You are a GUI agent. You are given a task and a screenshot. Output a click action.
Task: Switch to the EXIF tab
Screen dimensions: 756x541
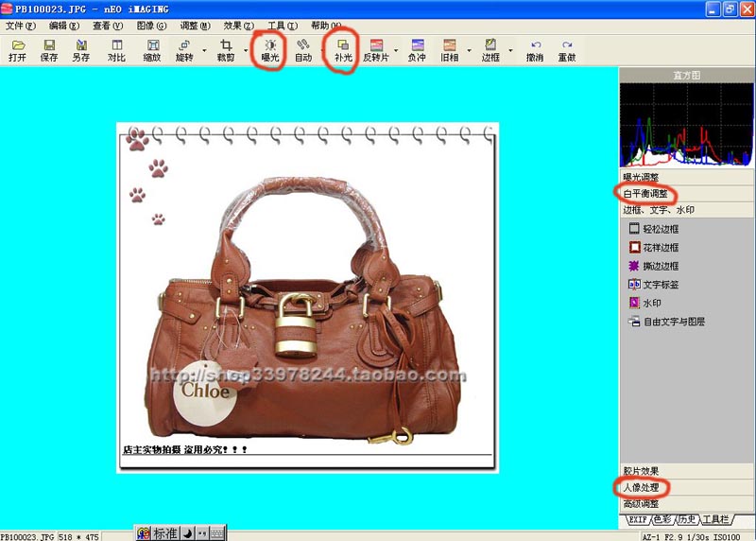(638, 519)
